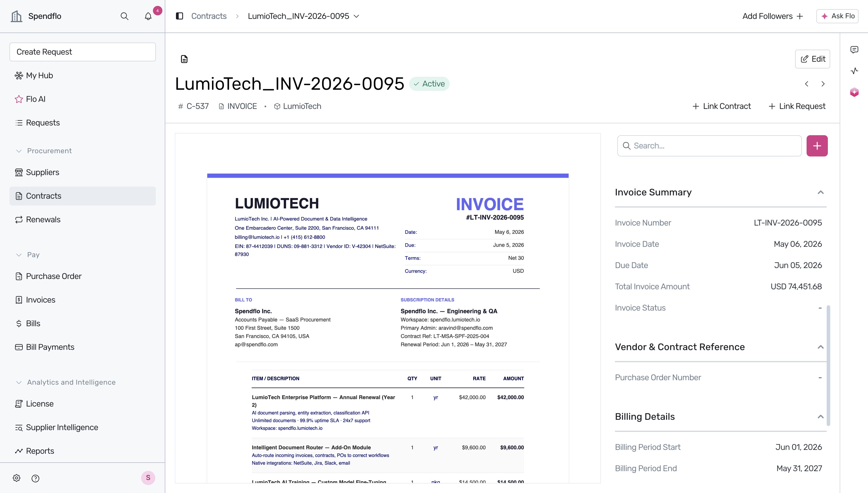Toggle the sidebar collapse panel icon
The image size is (868, 493).
pyautogui.click(x=180, y=16)
